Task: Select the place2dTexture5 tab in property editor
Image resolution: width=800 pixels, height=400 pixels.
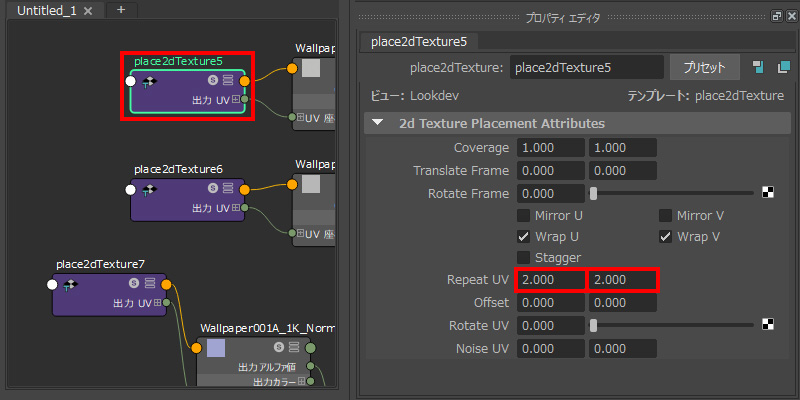Action: coord(418,41)
